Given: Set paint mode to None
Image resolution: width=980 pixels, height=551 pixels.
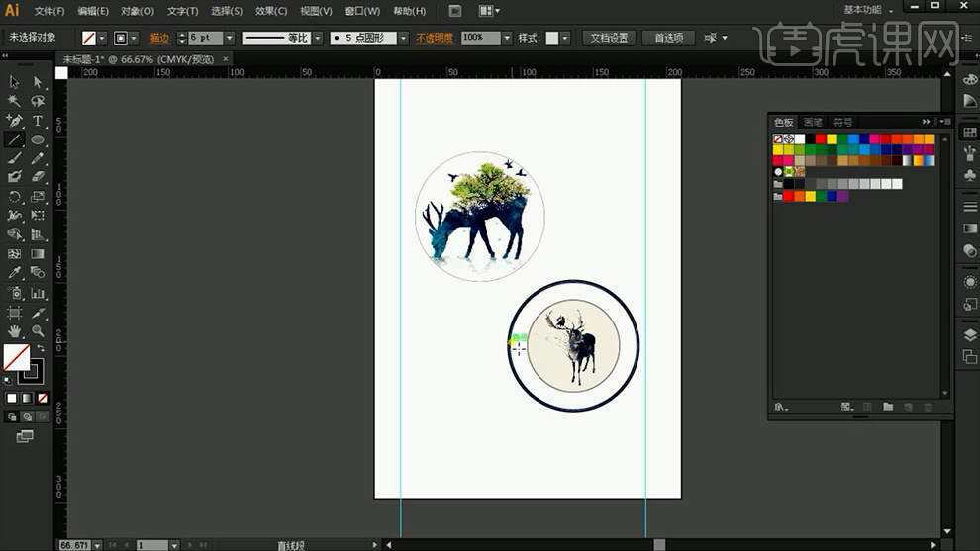Looking at the screenshot, I should click(x=41, y=398).
